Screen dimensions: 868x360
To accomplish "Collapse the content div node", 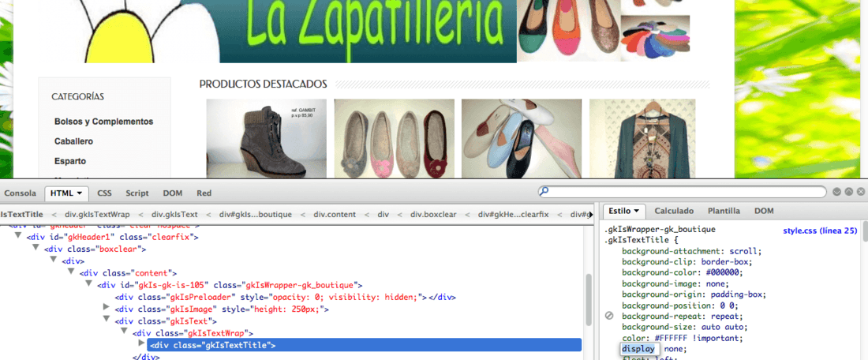I will [71, 272].
